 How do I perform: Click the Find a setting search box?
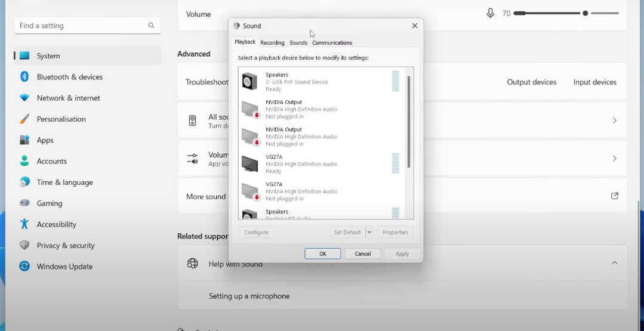coord(87,26)
